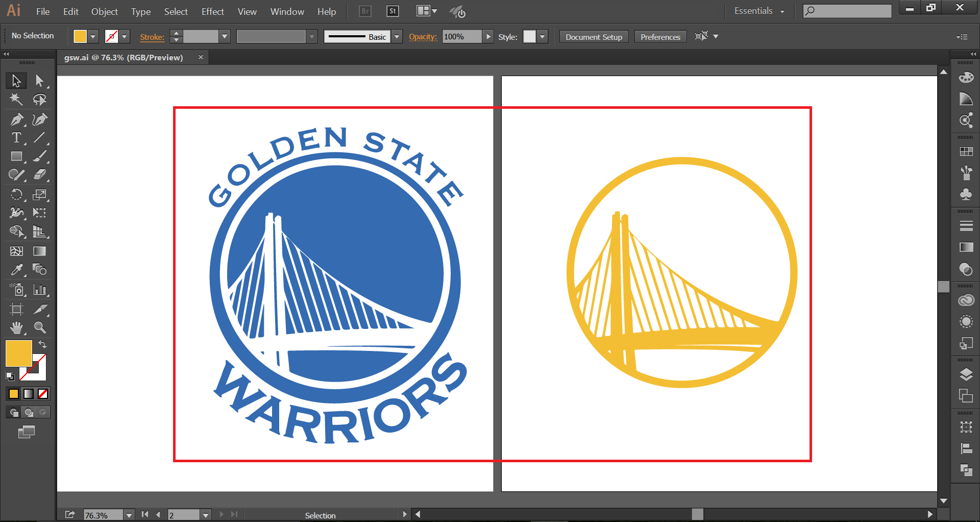Open the Opacity panel link
The image size is (980, 522).
pos(423,37)
